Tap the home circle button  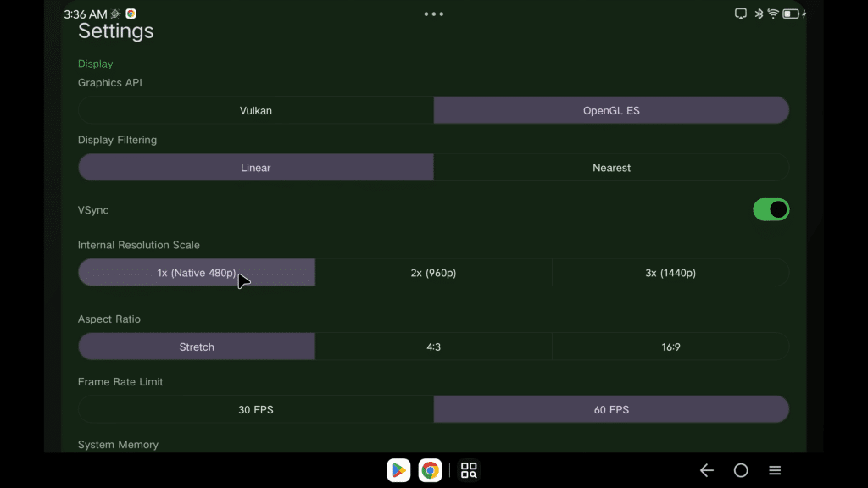pyautogui.click(x=741, y=470)
